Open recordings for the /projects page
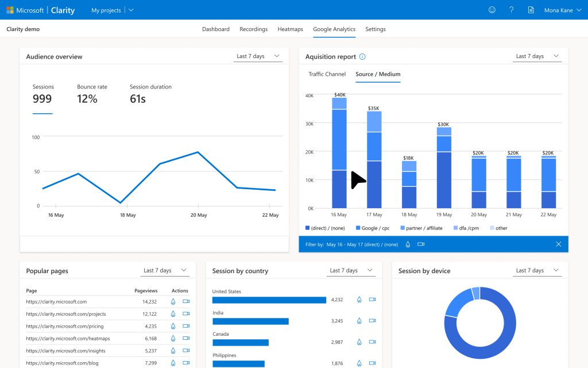Viewport: 588px width, 368px height. 186,313
